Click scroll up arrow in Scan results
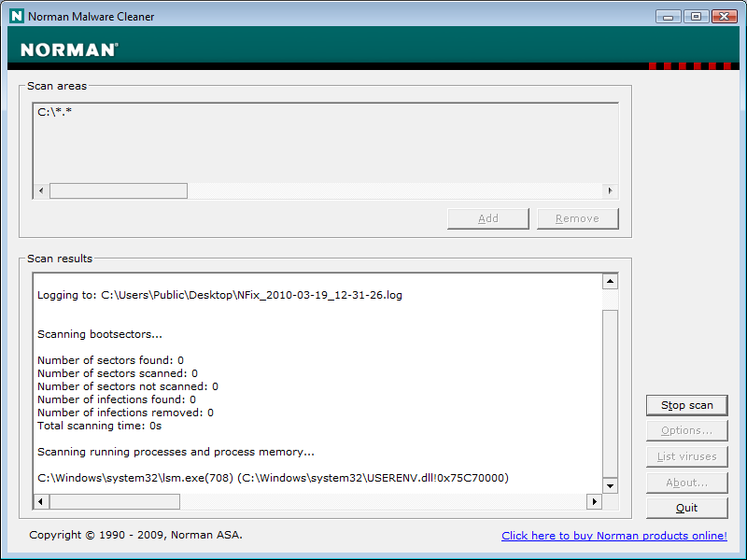Viewport: 747px width, 560px height. click(610, 281)
